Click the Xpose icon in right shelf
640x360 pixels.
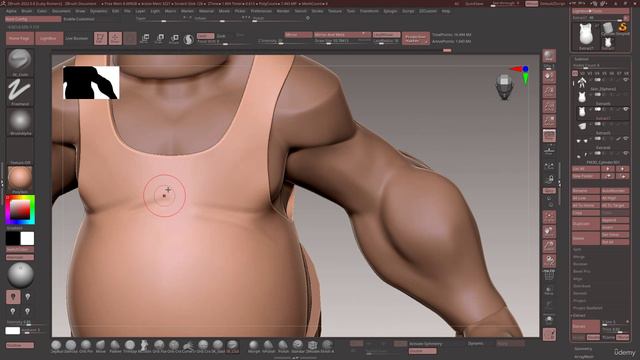[x=549, y=334]
